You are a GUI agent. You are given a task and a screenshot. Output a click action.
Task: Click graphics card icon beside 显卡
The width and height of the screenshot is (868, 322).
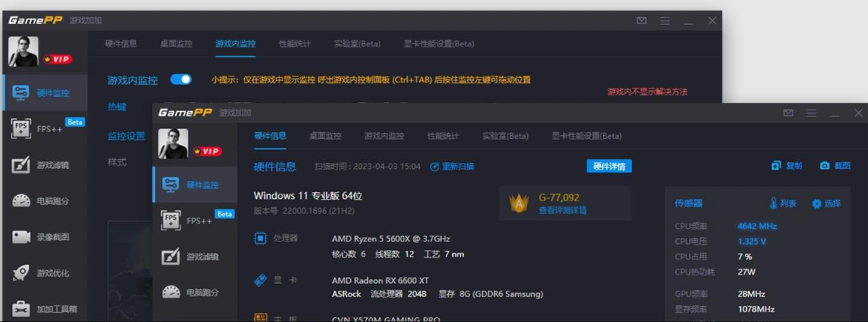point(260,280)
